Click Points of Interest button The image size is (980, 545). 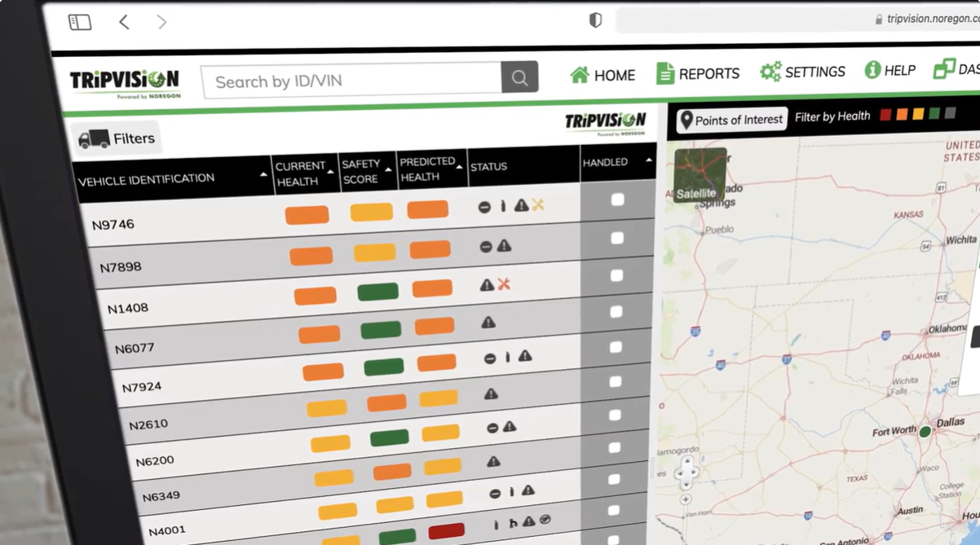coord(731,120)
